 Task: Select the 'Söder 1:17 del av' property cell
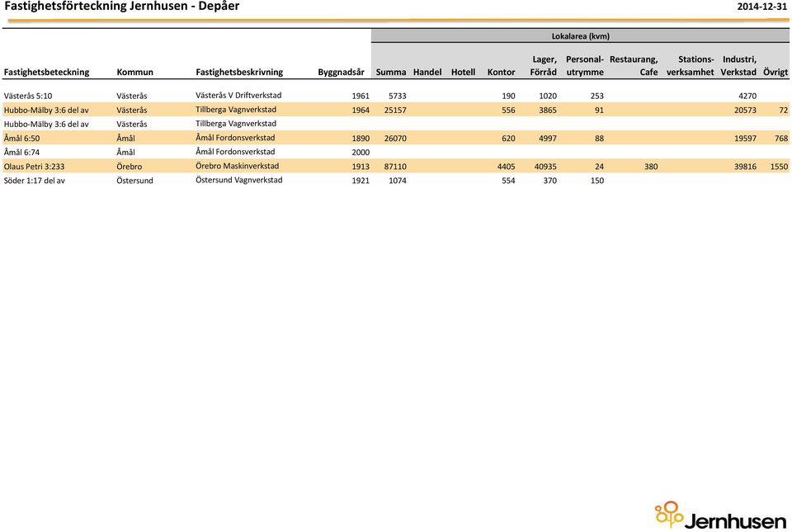pyautogui.click(x=35, y=181)
